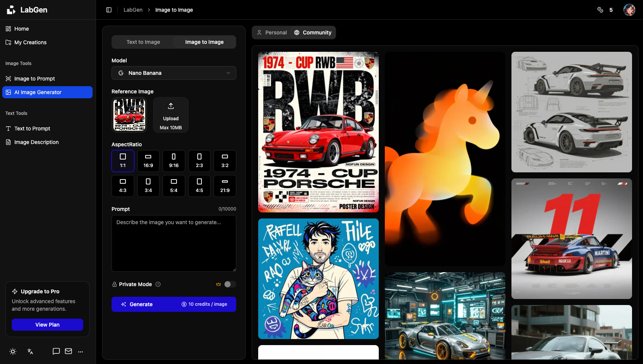Choose the 21:9 aspect ratio
Viewport: 643px width, 364px height.
[x=225, y=186]
